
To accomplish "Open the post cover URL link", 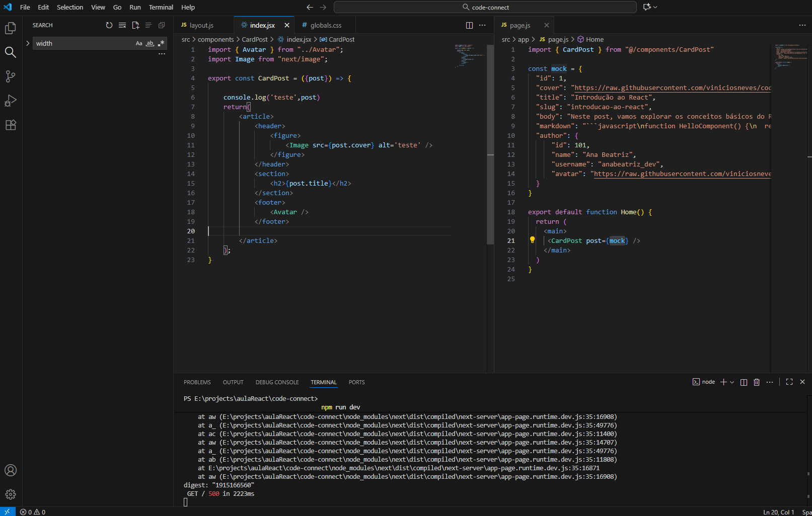I will [x=672, y=88].
